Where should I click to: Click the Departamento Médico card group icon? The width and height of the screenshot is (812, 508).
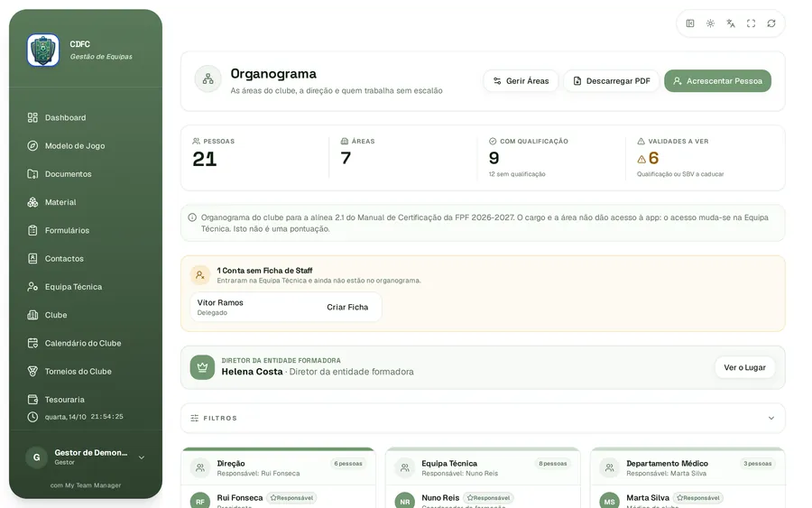[x=610, y=467]
